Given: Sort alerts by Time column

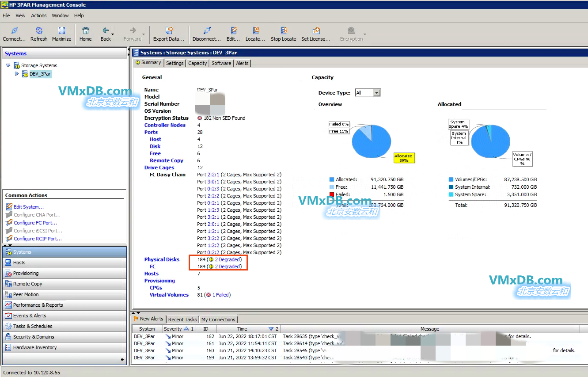Looking at the screenshot, I should 248,329.
